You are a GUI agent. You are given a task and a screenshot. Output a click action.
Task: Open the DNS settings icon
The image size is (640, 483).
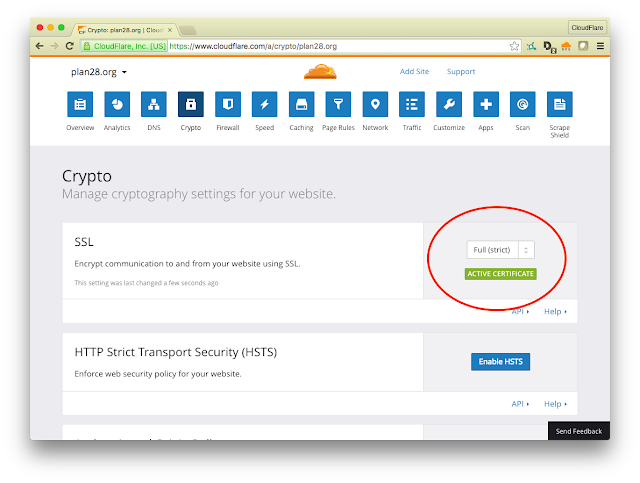tap(154, 105)
